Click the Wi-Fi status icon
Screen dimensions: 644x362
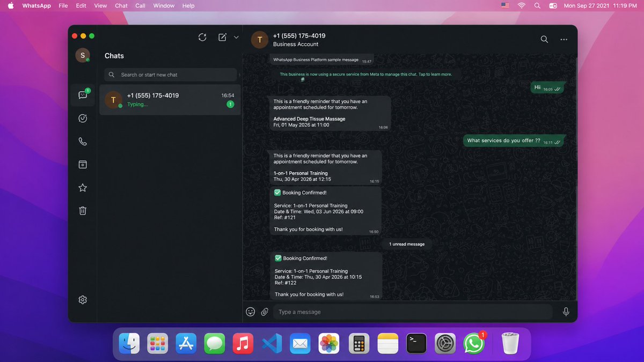tap(521, 5)
